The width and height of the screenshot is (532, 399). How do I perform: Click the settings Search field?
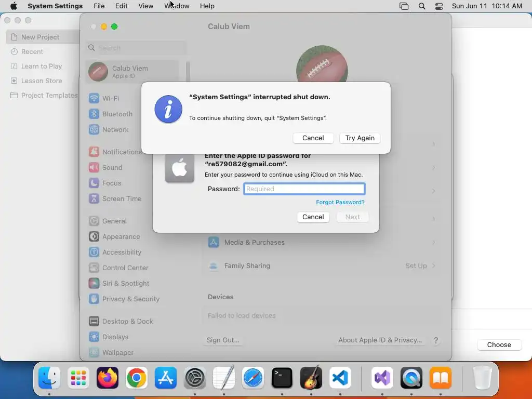click(x=136, y=48)
